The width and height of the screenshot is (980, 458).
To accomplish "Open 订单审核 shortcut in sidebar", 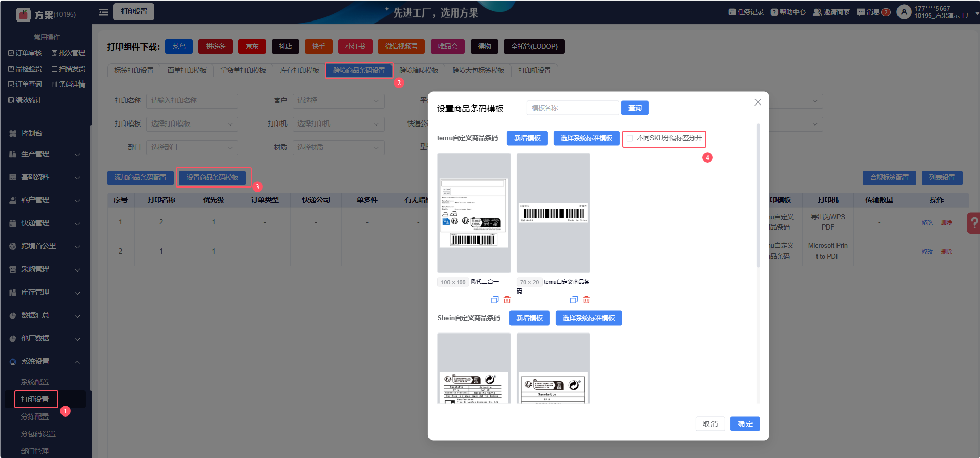I will pos(25,53).
